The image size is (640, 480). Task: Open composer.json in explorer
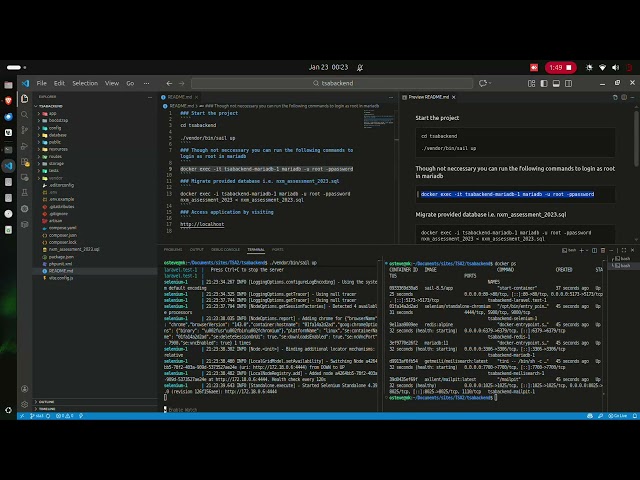62,235
